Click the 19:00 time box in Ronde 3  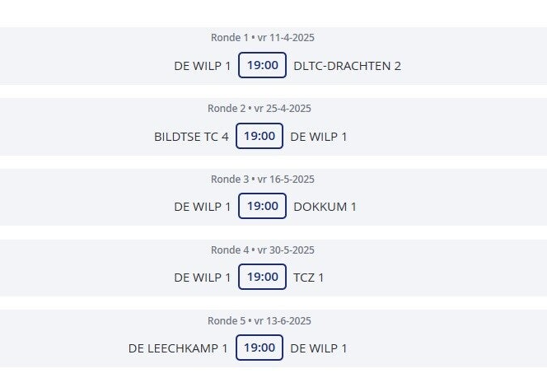pos(262,206)
